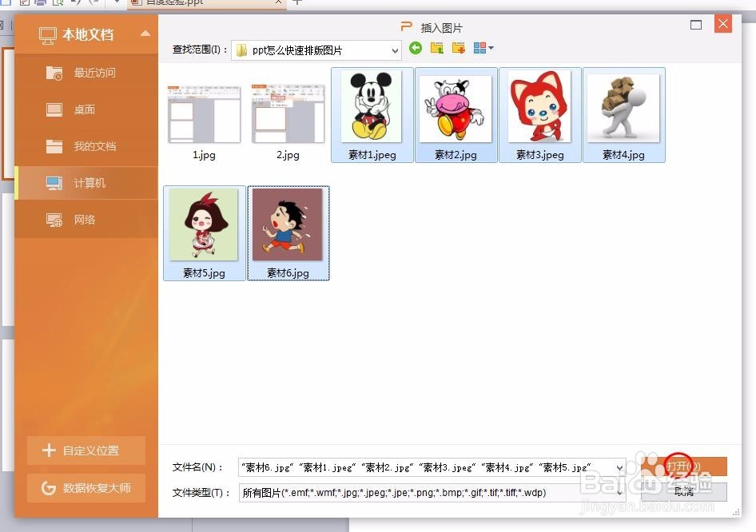
Task: Click the 素材1.jpeg file name label
Action: 372,155
